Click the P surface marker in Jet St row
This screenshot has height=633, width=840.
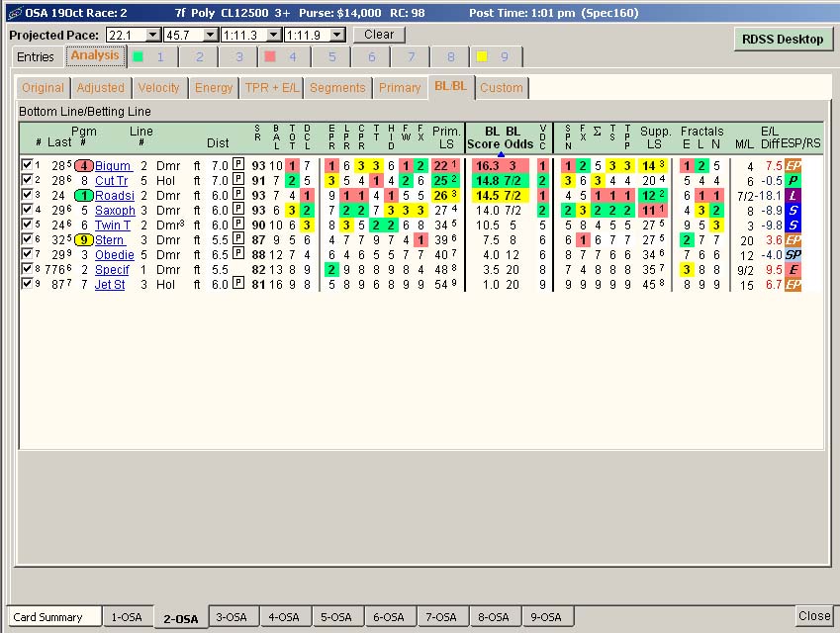(238, 283)
